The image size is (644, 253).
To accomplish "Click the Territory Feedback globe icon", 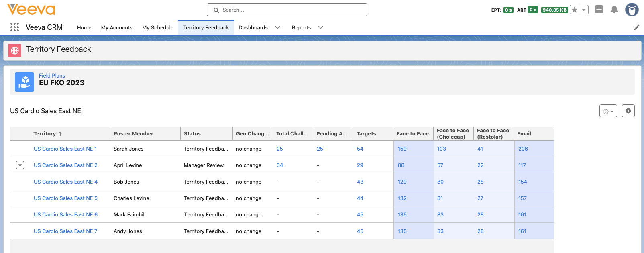I will click(x=15, y=51).
